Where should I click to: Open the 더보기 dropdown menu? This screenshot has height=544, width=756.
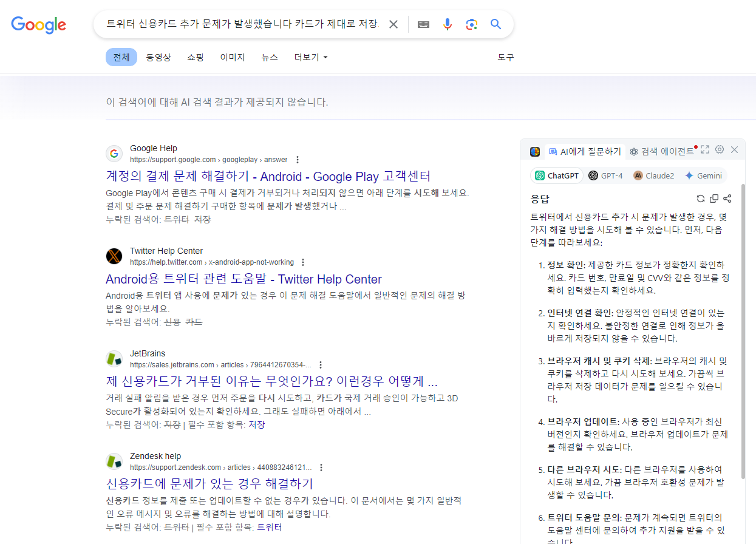(311, 57)
